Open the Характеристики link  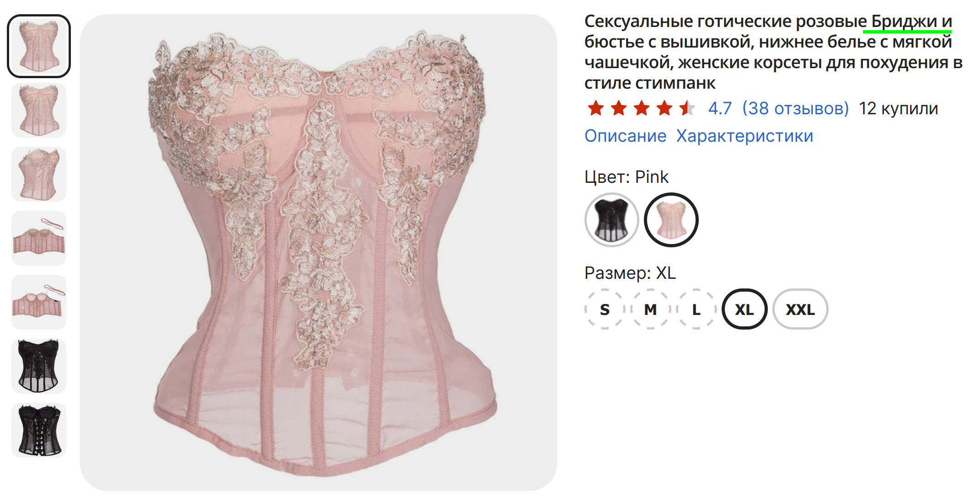(744, 136)
